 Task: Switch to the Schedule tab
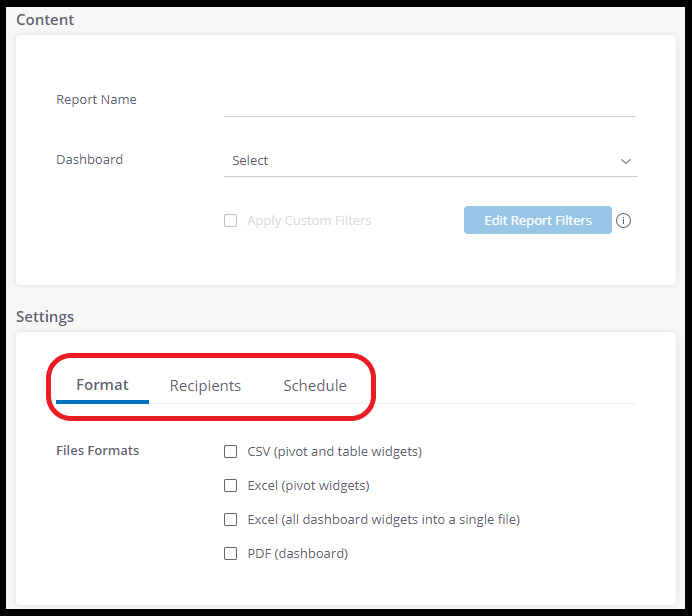pyautogui.click(x=315, y=386)
